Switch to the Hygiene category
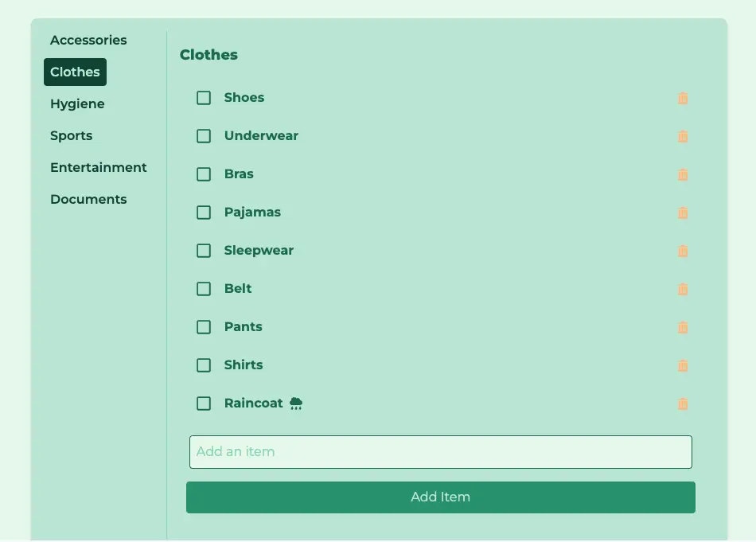756x542 pixels. pyautogui.click(x=77, y=103)
